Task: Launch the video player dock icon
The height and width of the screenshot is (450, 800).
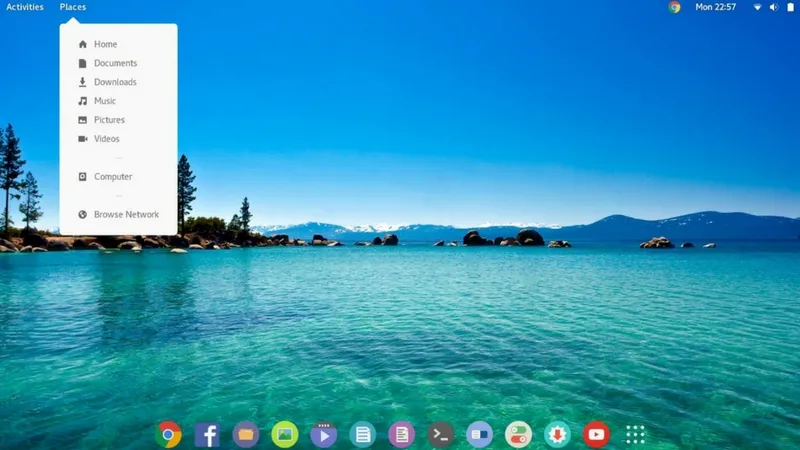Action: point(323,434)
